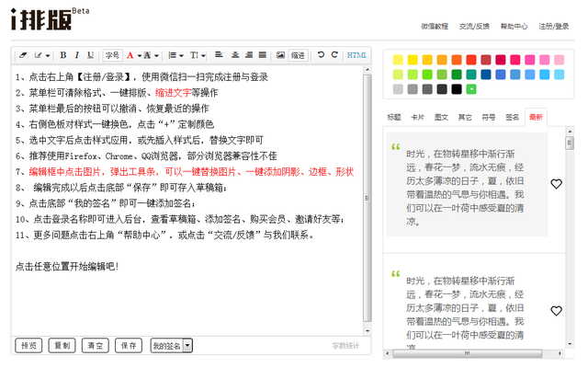
Task: Toggle bold formatting
Action: [x=63, y=56]
